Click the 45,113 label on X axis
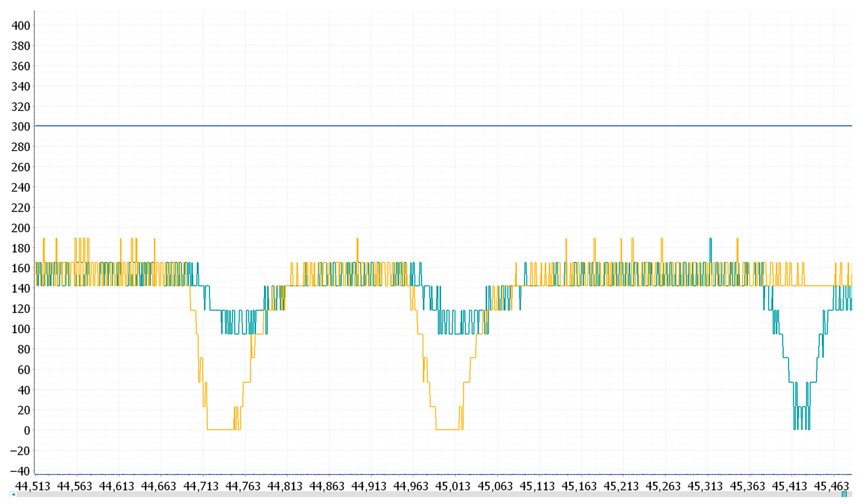 537,486
